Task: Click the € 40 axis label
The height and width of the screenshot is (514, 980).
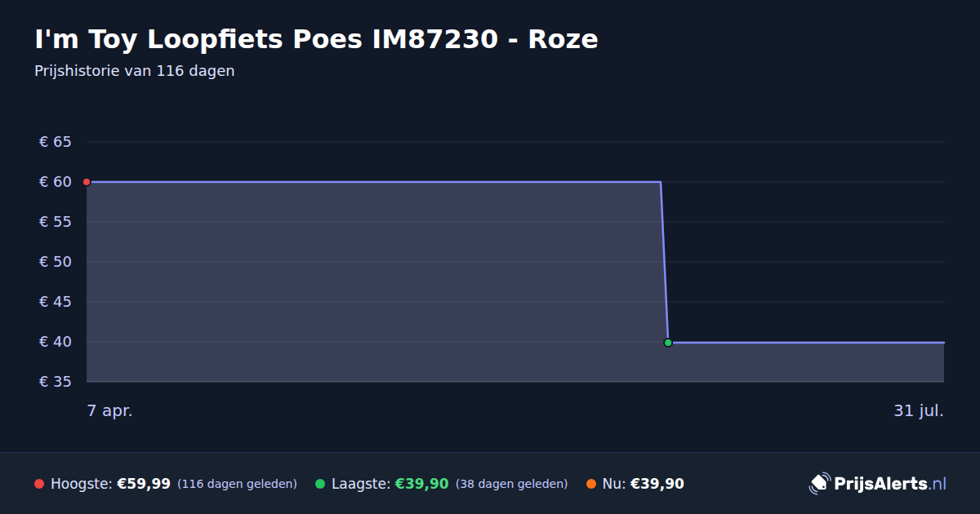Action: (56, 342)
